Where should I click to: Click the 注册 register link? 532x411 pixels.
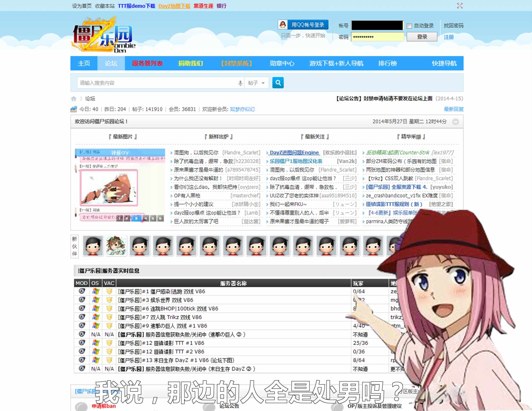(449, 37)
